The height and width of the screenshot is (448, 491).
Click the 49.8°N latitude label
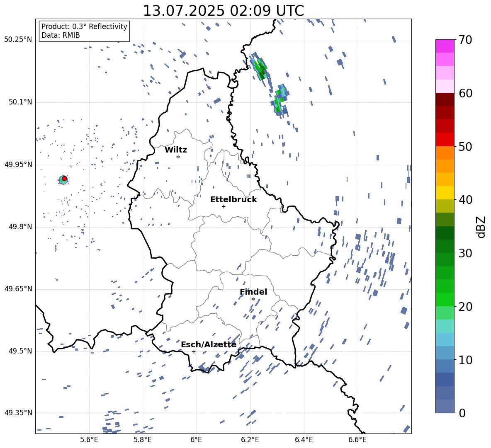pyautogui.click(x=20, y=227)
